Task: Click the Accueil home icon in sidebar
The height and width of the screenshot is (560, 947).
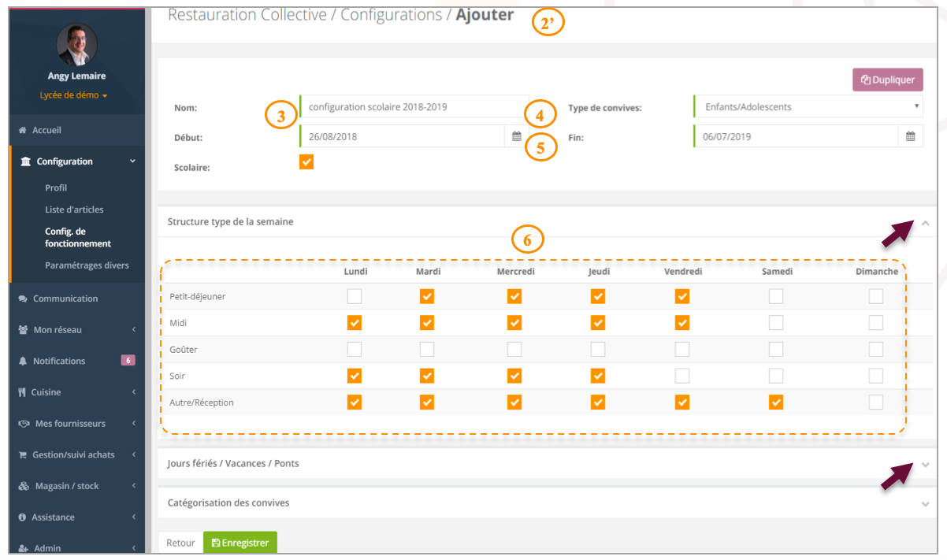Action: 24,130
